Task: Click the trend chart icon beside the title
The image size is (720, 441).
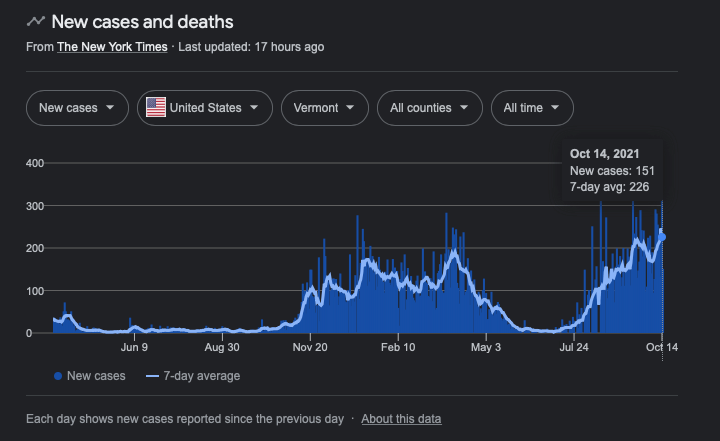Action: point(36,21)
